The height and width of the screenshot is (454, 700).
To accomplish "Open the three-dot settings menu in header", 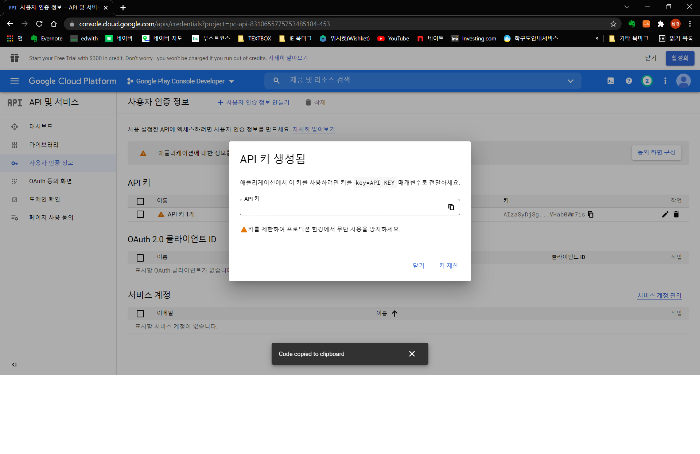I will click(665, 81).
